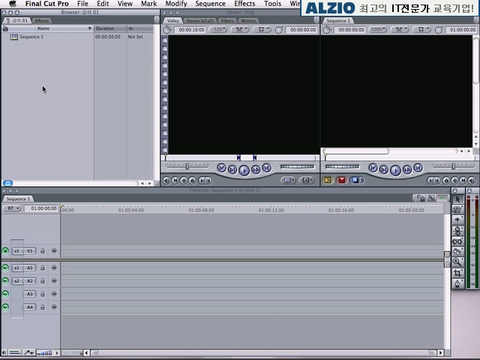Switch to Motion tab in Viewer
The image size is (480, 360).
pyautogui.click(x=248, y=21)
